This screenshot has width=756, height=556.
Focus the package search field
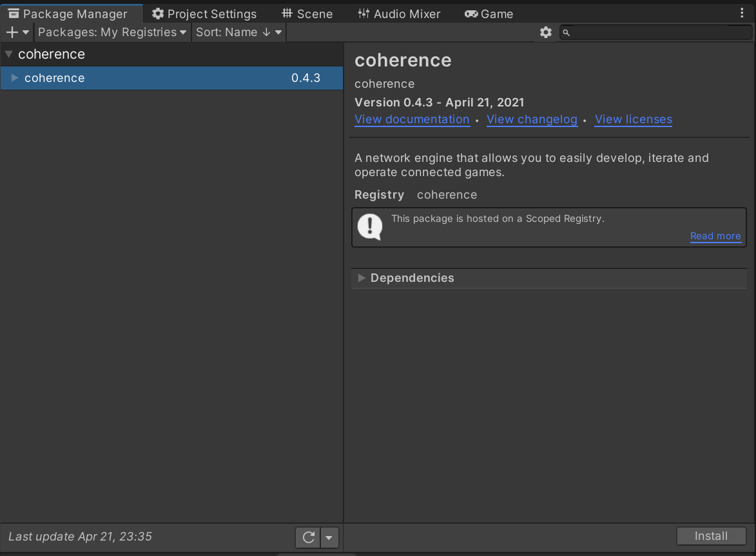coord(655,32)
